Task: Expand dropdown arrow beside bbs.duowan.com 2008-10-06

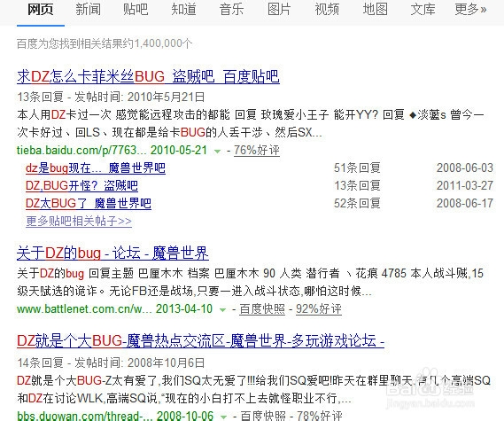Action: pos(223,417)
